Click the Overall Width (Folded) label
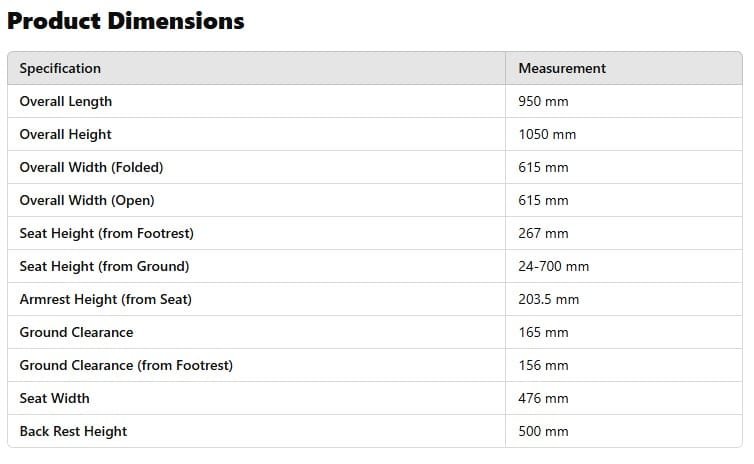Screen dimensions: 754x464 [91, 168]
